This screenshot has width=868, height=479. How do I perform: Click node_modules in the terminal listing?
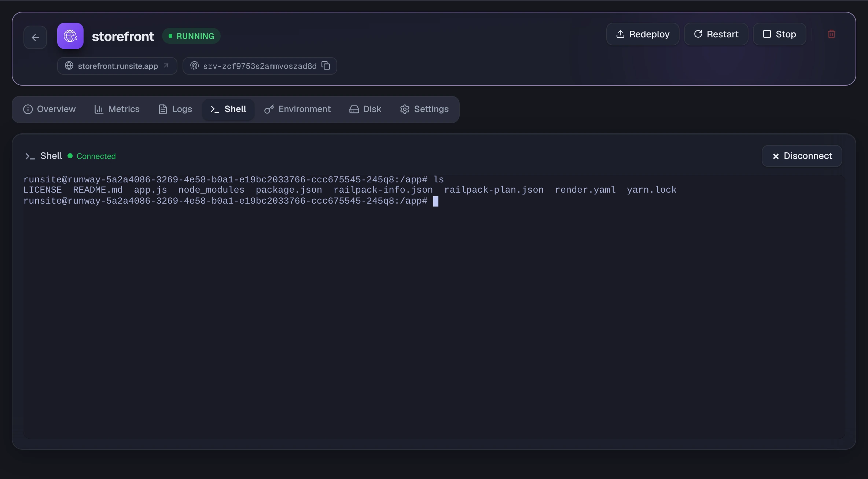(211, 190)
